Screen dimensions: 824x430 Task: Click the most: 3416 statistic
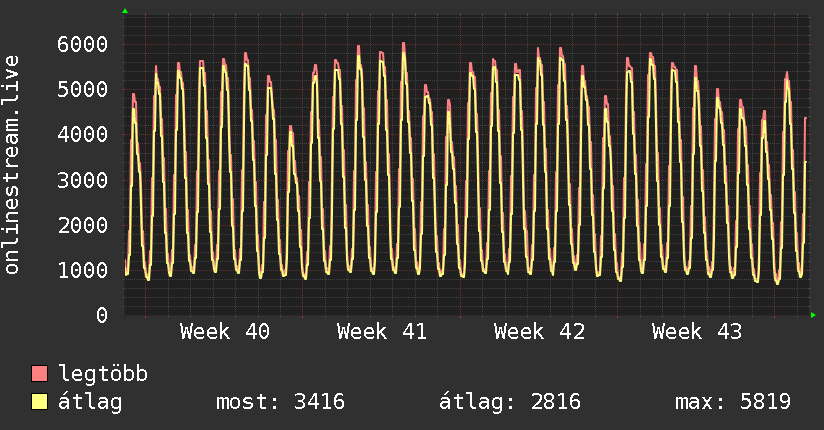pyautogui.click(x=280, y=403)
